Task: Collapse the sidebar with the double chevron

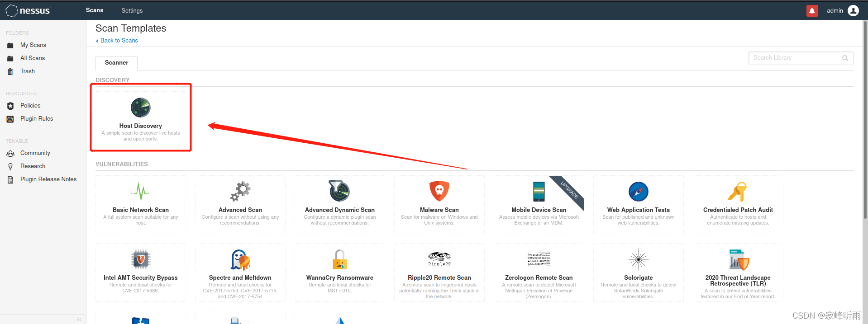Action: [79, 319]
